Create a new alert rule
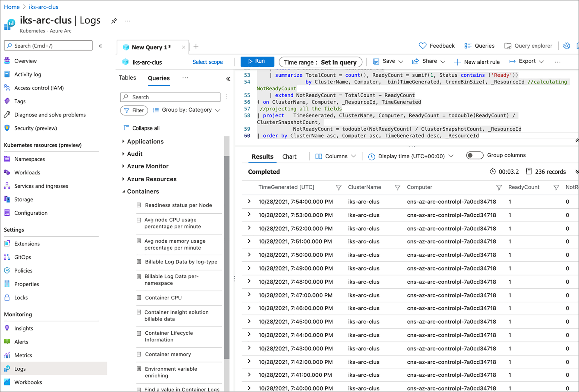The image size is (579, 392). tap(477, 62)
